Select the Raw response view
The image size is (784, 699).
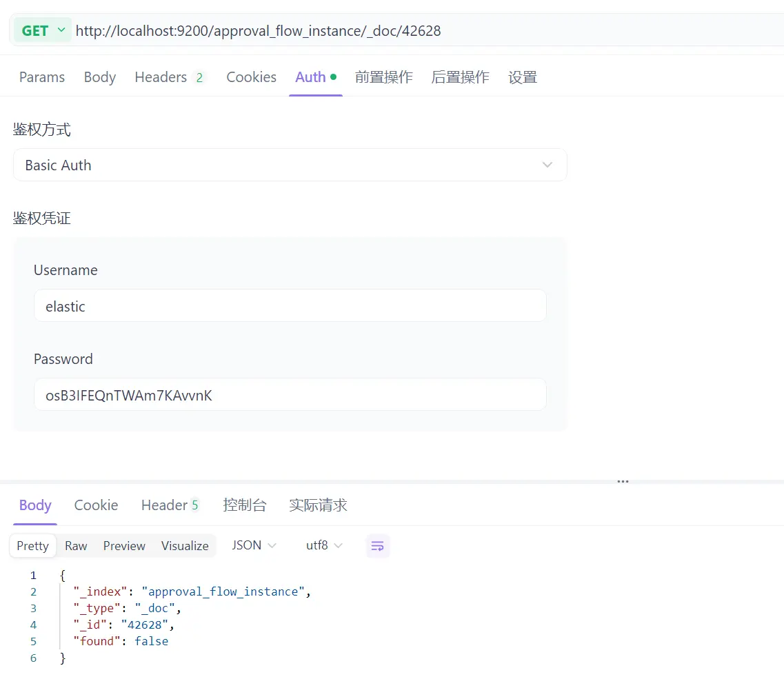76,545
